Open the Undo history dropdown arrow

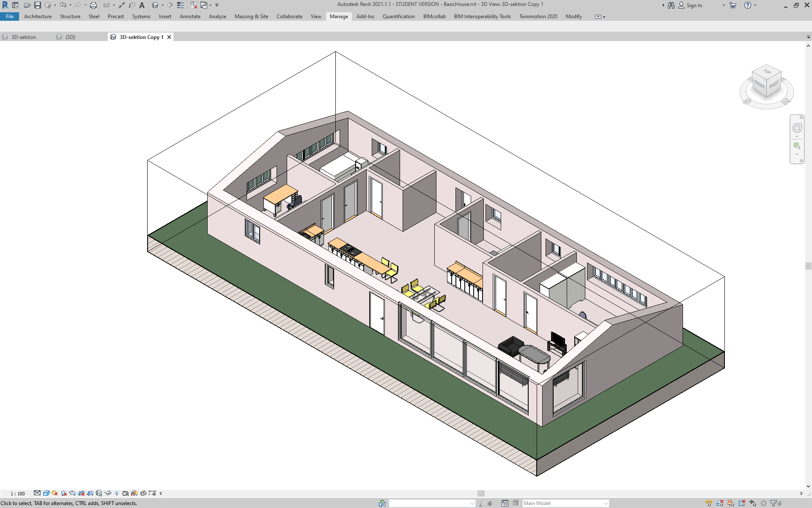[x=70, y=5]
